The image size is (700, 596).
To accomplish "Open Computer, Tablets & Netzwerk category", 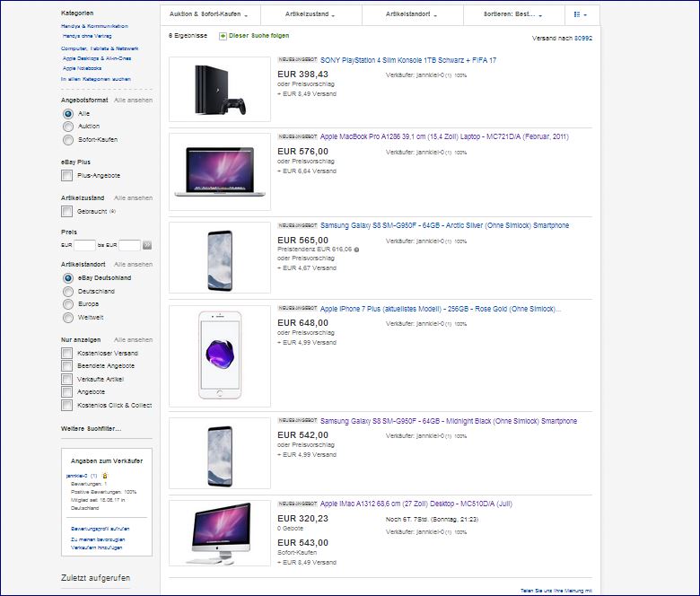I will point(100,48).
